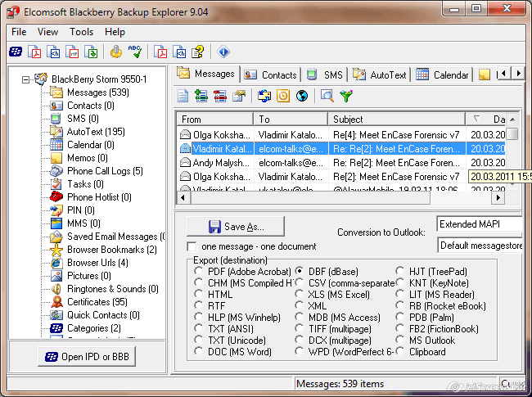Switch to the AutoText tab
Screen dimensions: 532x397
pyautogui.click(x=380, y=75)
